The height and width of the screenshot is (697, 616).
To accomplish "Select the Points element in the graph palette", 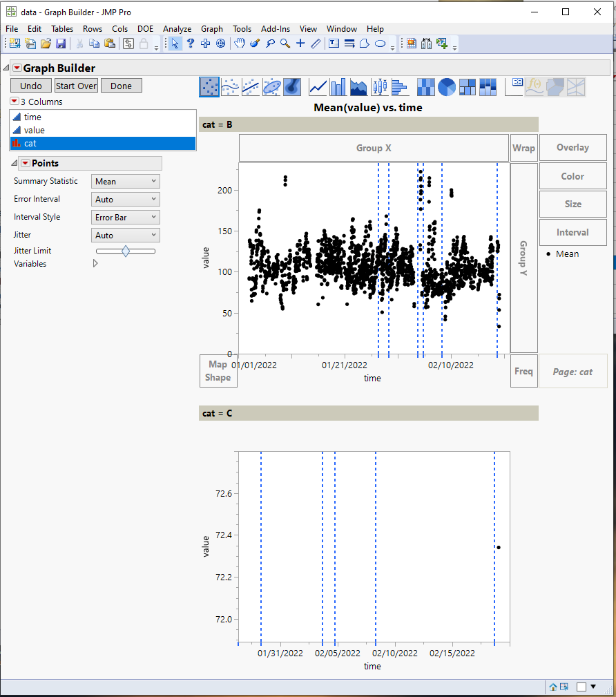I will (x=209, y=86).
